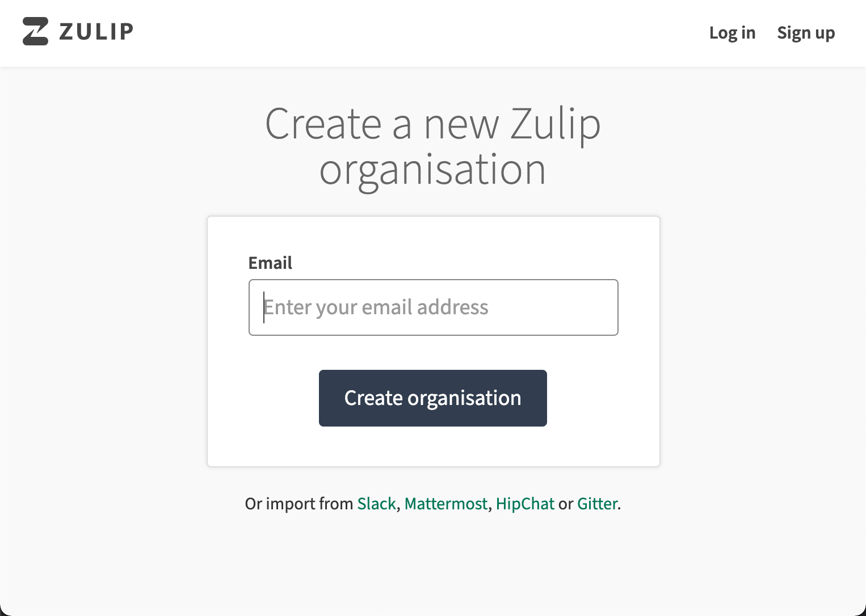The image size is (866, 616).
Task: Focus the Email address input field
Action: tap(433, 307)
